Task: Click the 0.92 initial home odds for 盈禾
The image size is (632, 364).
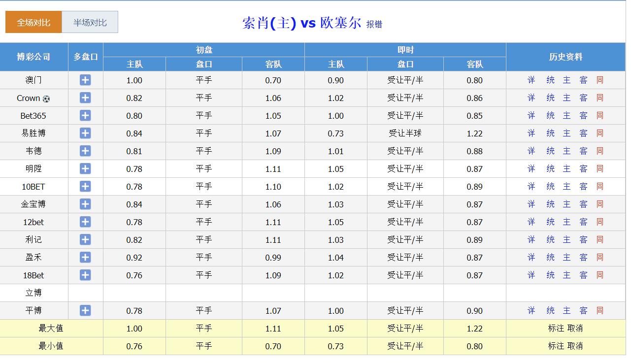Action: (x=134, y=258)
